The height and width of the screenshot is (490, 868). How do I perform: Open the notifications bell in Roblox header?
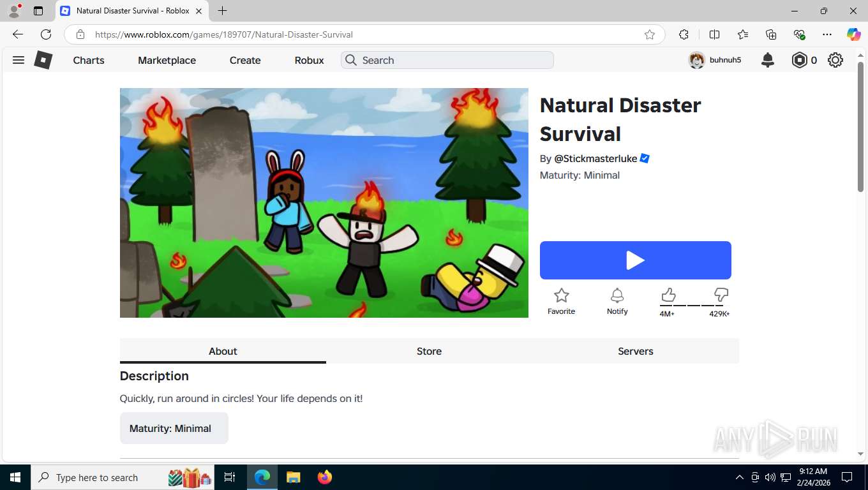pyautogui.click(x=768, y=60)
